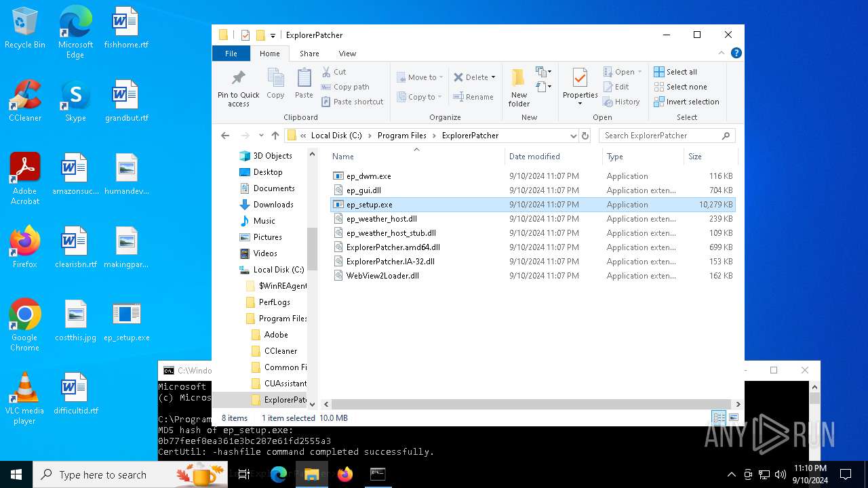Switch to Details view icon in status bar

coord(718,418)
